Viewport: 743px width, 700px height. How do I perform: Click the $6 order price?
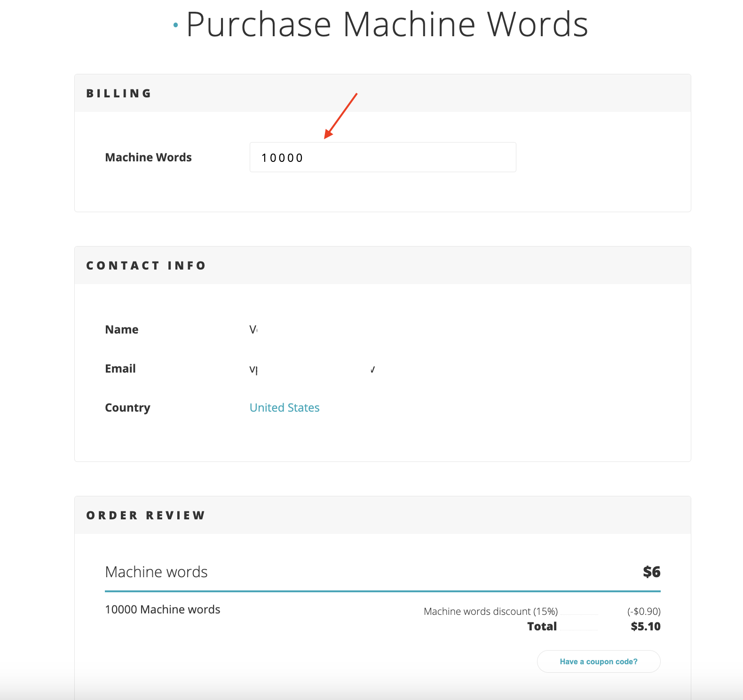[x=651, y=572]
